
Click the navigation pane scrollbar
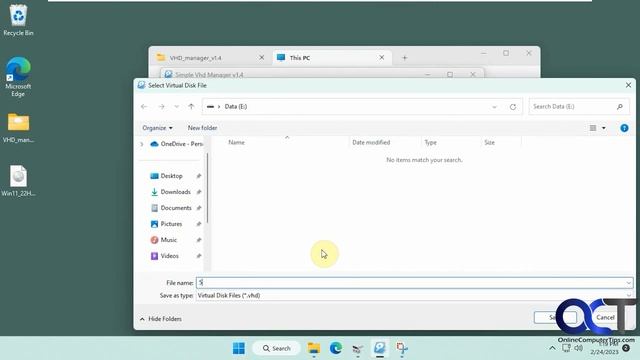coord(207,188)
